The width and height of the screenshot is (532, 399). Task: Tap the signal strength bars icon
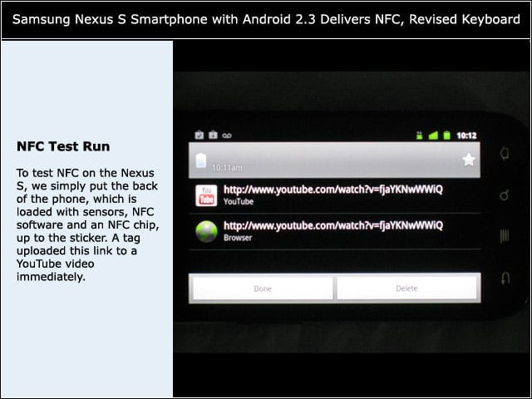coord(433,135)
